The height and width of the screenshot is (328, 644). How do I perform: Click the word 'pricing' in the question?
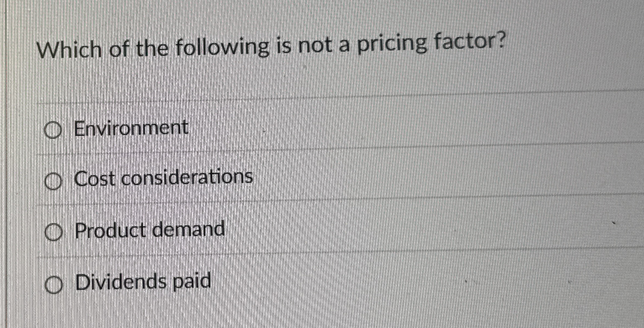click(x=392, y=44)
